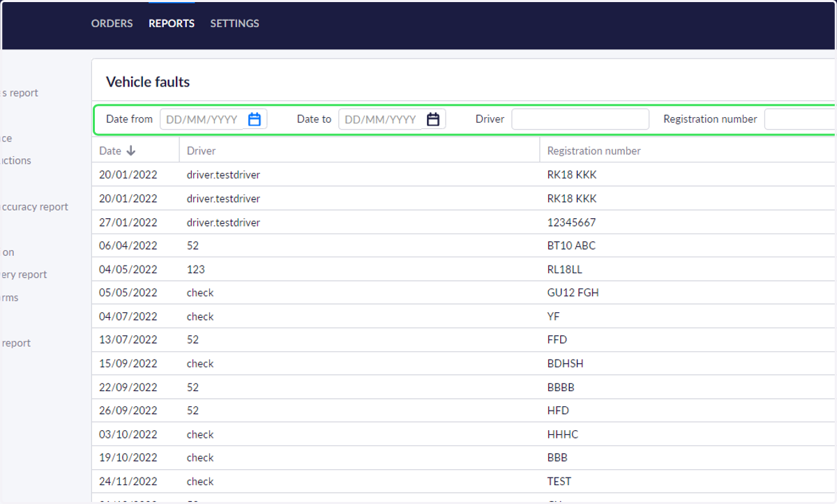Select the driver check in the 05/05/2022 row
This screenshot has width=837, height=504.
[200, 293]
